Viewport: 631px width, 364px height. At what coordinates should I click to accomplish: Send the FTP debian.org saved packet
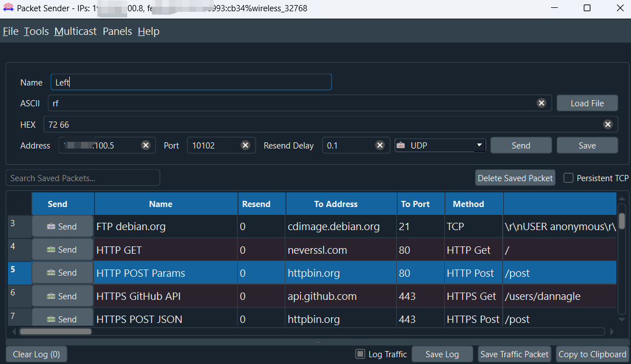[62, 226]
